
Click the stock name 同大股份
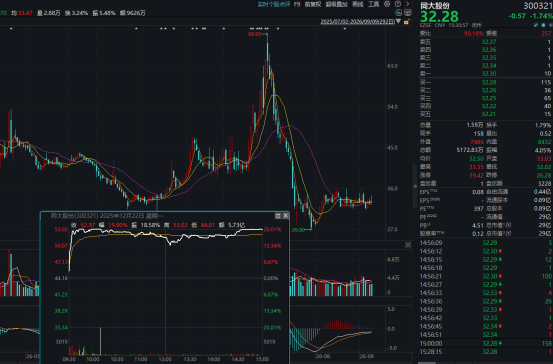coord(434,6)
